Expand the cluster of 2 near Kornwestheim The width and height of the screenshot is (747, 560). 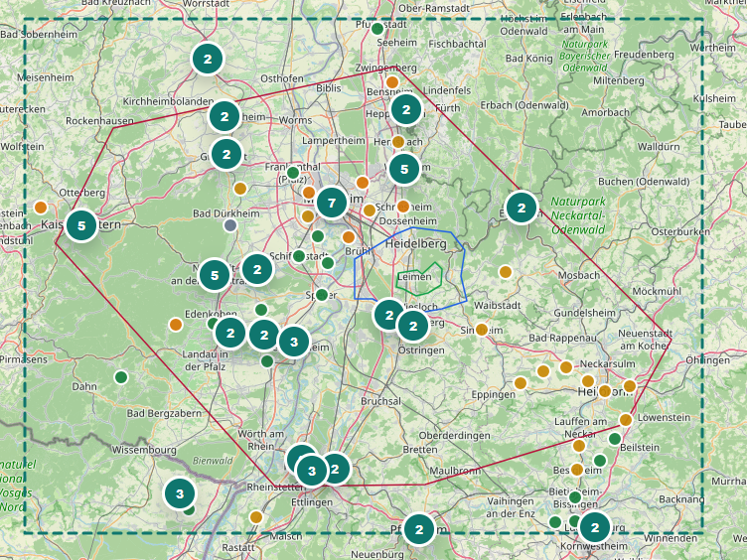pyautogui.click(x=595, y=527)
